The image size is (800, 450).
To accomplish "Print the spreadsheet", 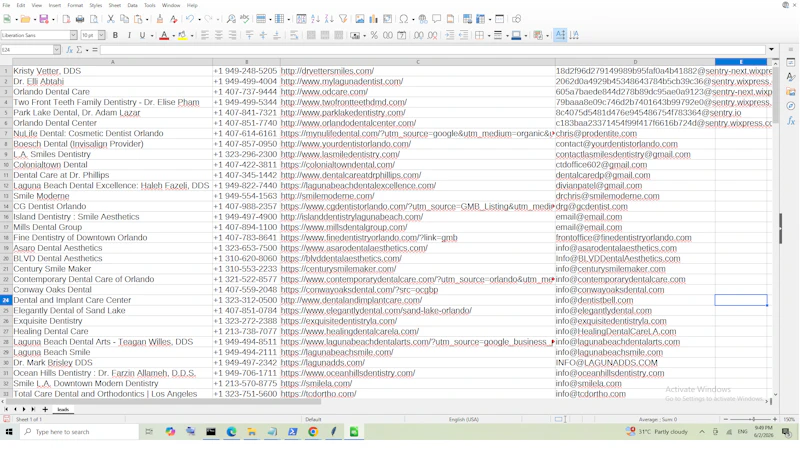I will [80, 19].
